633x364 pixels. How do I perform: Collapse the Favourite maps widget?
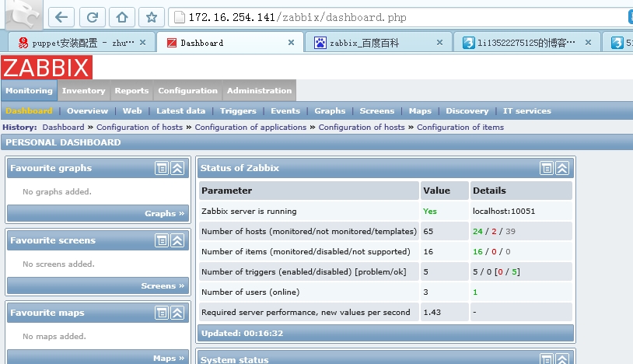[177, 313]
